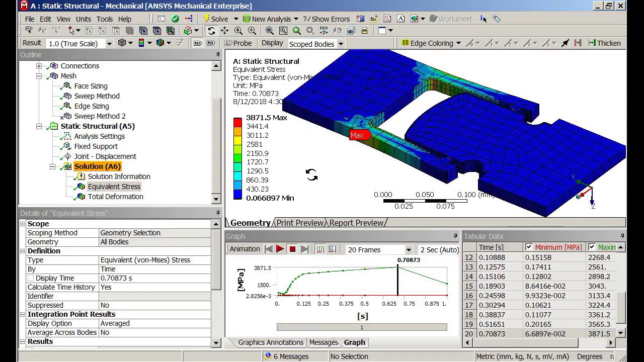Image resolution: width=644 pixels, height=362 pixels.
Task: Switch to the Print Preview tab
Action: [300, 223]
